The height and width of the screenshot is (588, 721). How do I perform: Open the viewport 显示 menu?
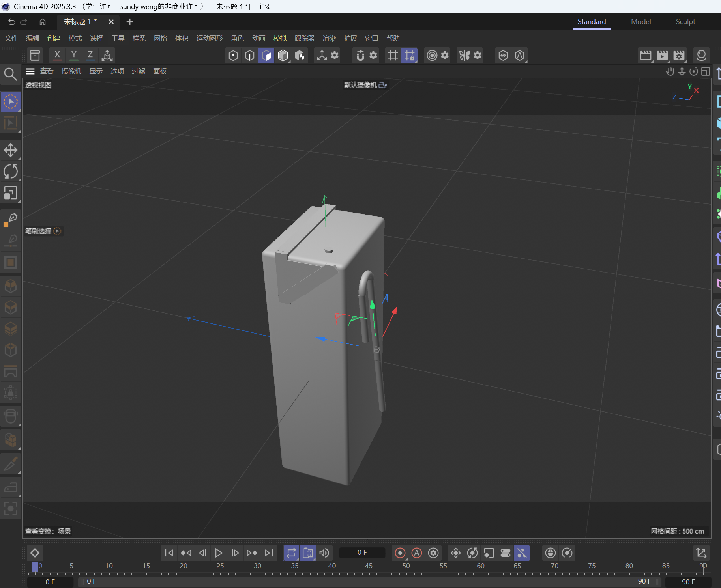pyautogui.click(x=96, y=71)
